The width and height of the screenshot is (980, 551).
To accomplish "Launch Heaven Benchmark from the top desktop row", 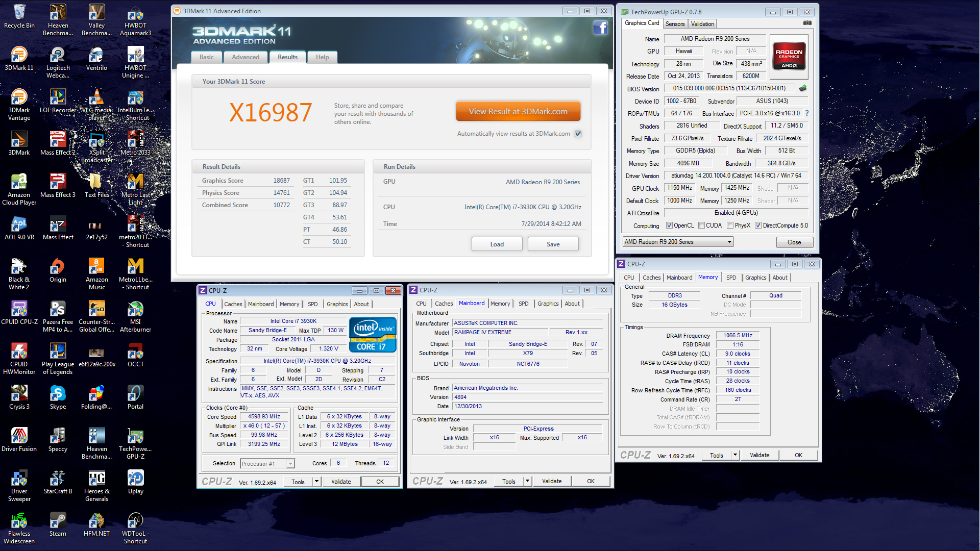I will [58, 20].
